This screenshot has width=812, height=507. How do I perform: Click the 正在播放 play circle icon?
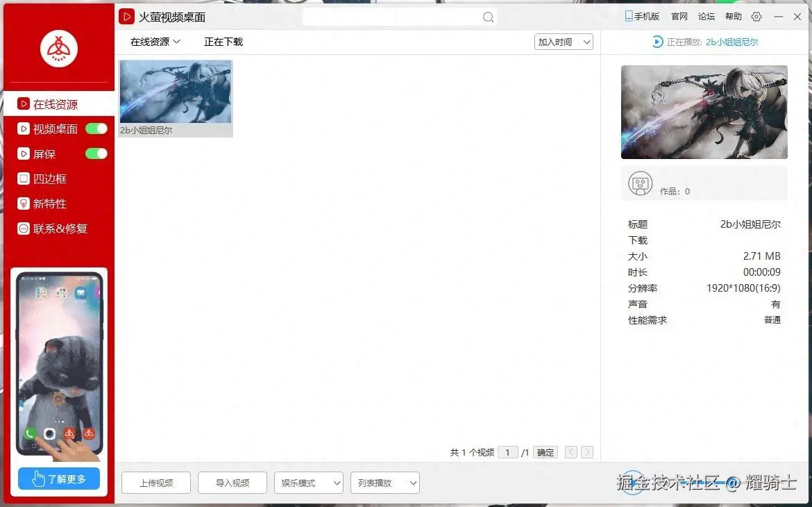[x=657, y=42]
